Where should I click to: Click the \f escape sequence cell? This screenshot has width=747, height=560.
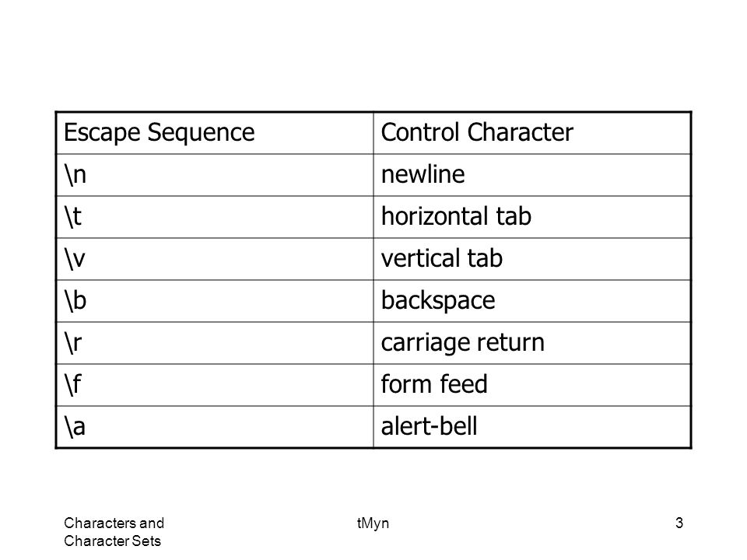[x=215, y=385]
